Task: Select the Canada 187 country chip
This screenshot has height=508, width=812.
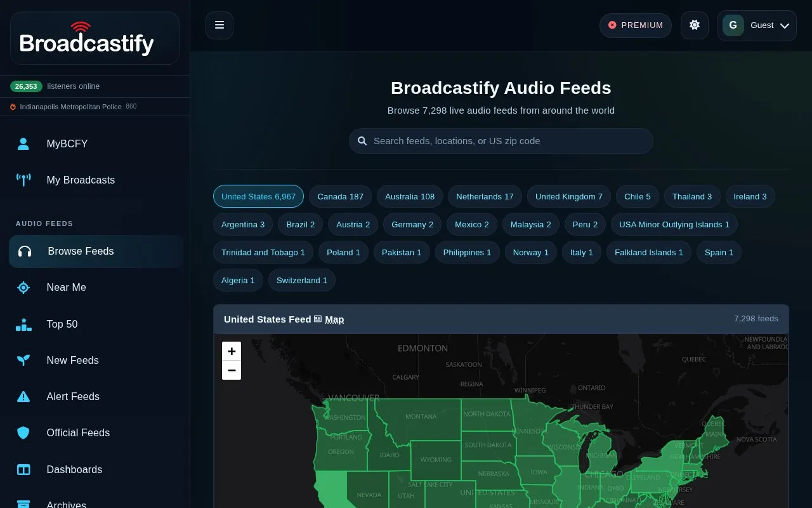Action: click(341, 196)
